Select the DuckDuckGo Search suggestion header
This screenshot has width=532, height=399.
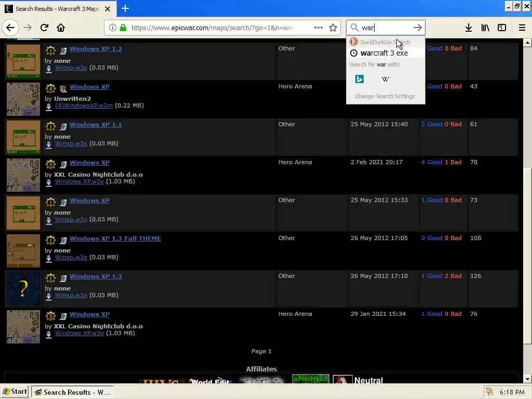click(385, 42)
